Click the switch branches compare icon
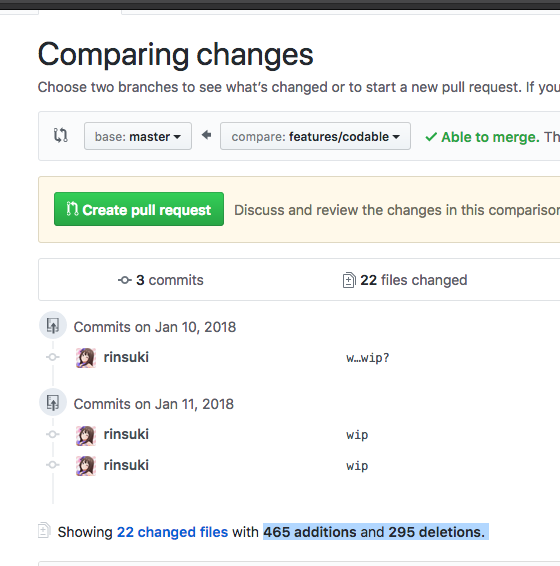560x566 pixels. point(61,136)
